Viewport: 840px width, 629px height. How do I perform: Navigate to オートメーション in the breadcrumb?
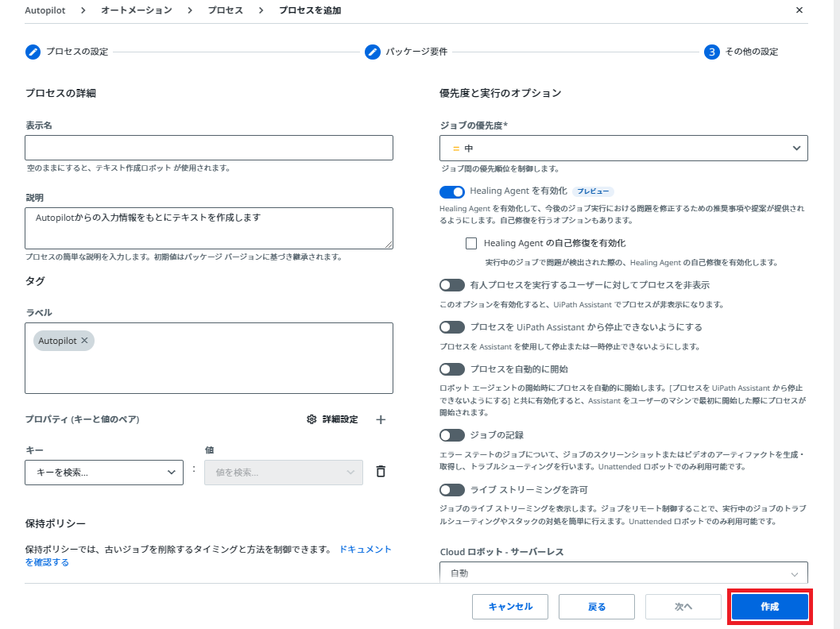point(136,10)
